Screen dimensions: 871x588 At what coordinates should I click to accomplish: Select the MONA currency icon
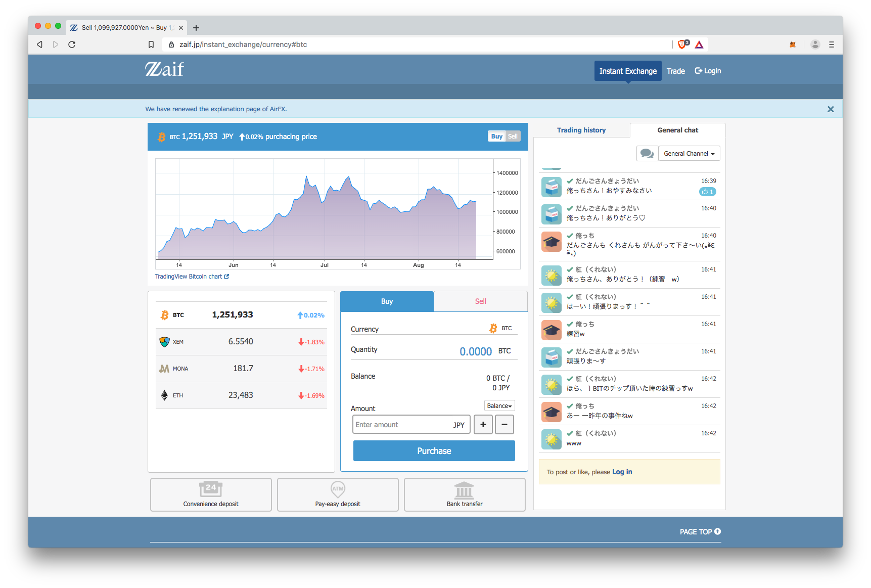pyautogui.click(x=164, y=369)
